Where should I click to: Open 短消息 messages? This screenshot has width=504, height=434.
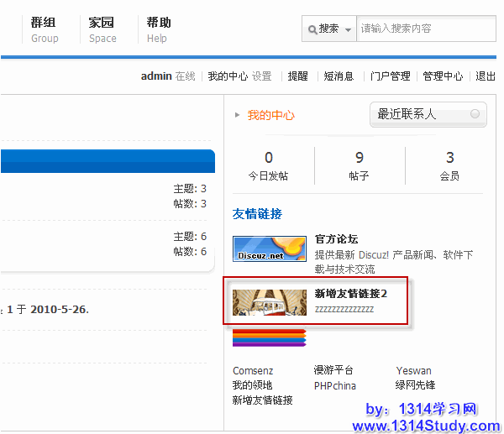(339, 76)
